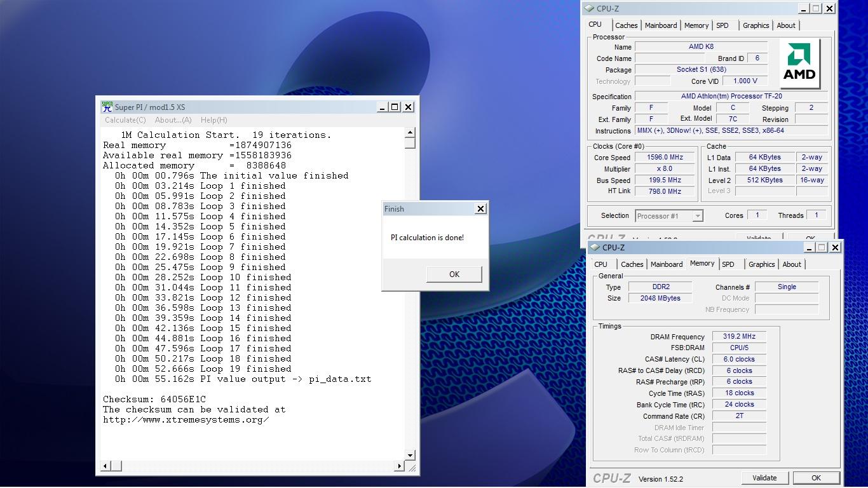Image resolution: width=868 pixels, height=488 pixels.
Task: Click the Bus Speed 199.5 MHz value
Action: (665, 180)
